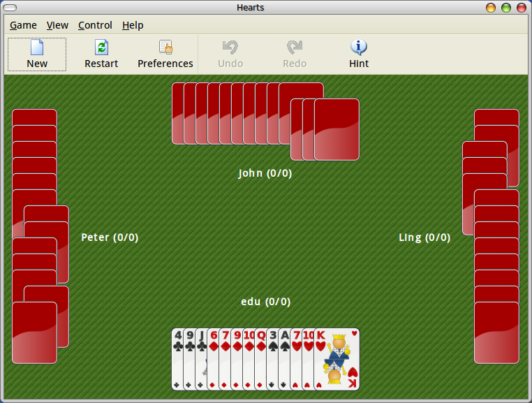Close the Hearts window
The image size is (532, 403).
[x=520, y=8]
